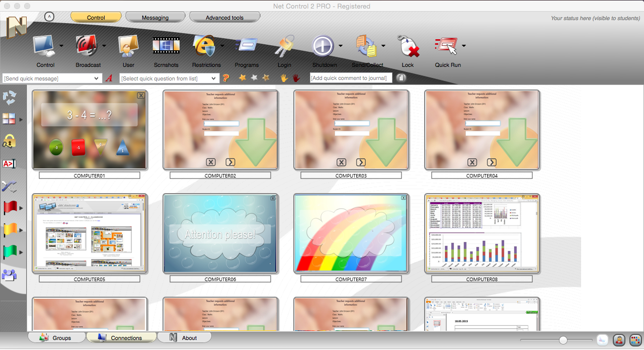This screenshot has width=644, height=350.
Task: Click the journal note icon
Action: (x=401, y=78)
